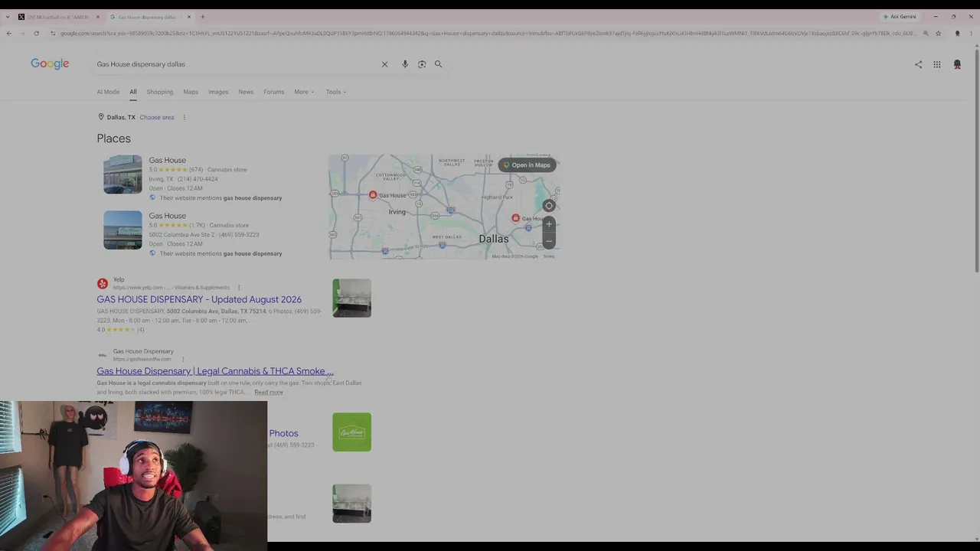Bookmark this page with the star icon
Screen dimensions: 980x551
(x=938, y=34)
